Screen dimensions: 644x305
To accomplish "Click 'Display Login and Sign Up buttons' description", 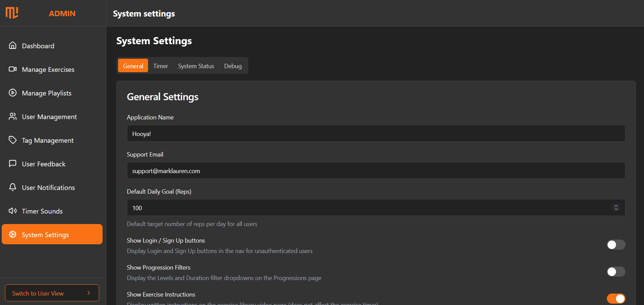I will 220,251.
